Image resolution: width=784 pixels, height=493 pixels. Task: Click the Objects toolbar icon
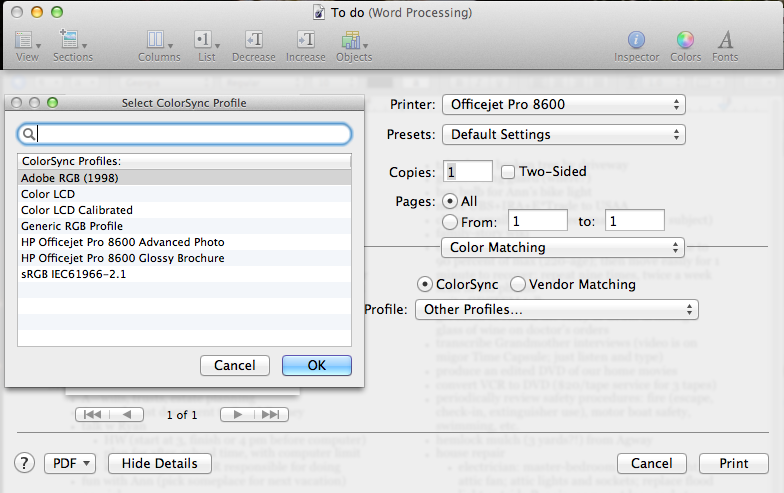click(x=353, y=41)
